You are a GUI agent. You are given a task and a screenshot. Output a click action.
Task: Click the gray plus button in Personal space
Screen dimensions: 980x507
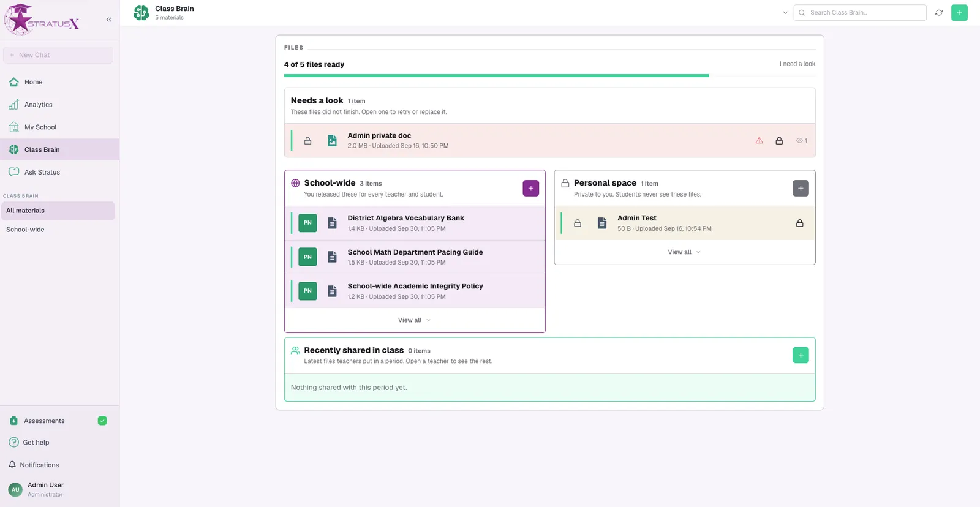click(x=801, y=188)
